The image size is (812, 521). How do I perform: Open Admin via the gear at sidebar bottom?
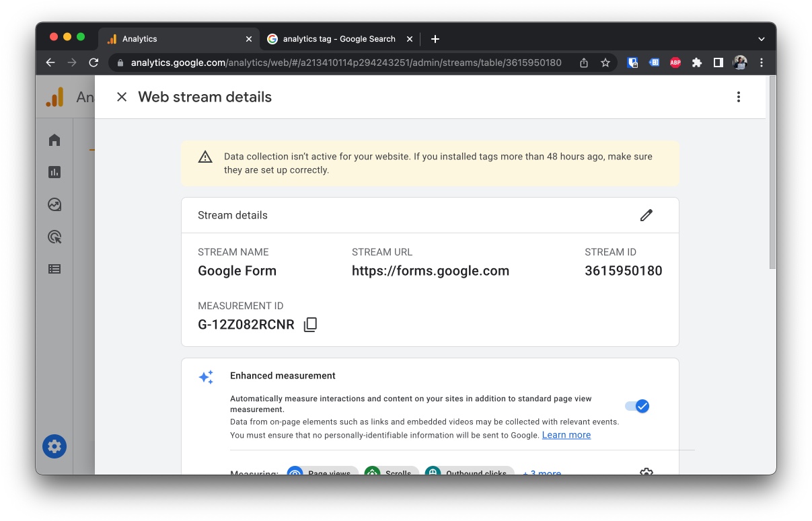click(54, 446)
